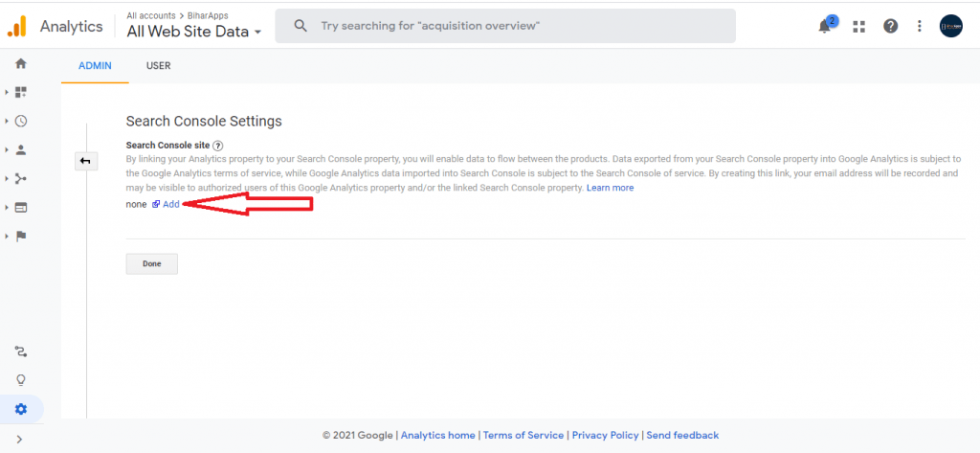The width and height of the screenshot is (980, 453).
Task: Open the Attribution icon in sidebar
Action: point(21,351)
